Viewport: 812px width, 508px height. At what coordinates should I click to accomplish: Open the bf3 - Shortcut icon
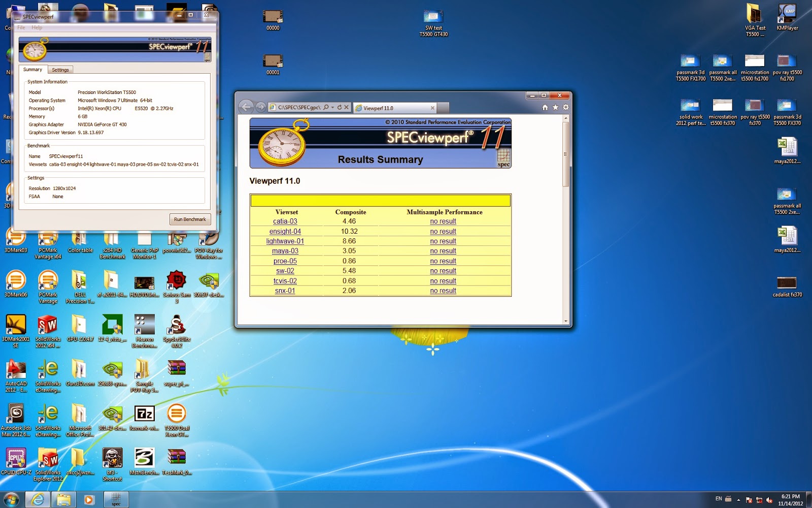[x=112, y=464]
